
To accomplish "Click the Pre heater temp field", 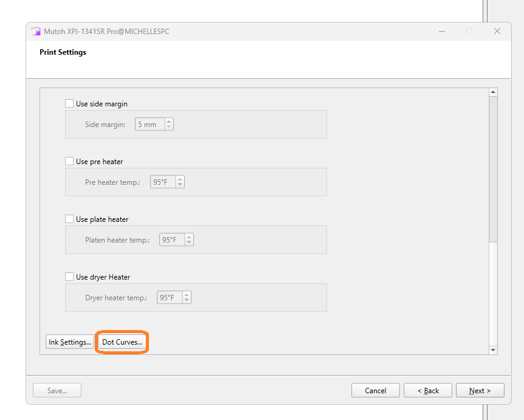I will click(x=163, y=182).
